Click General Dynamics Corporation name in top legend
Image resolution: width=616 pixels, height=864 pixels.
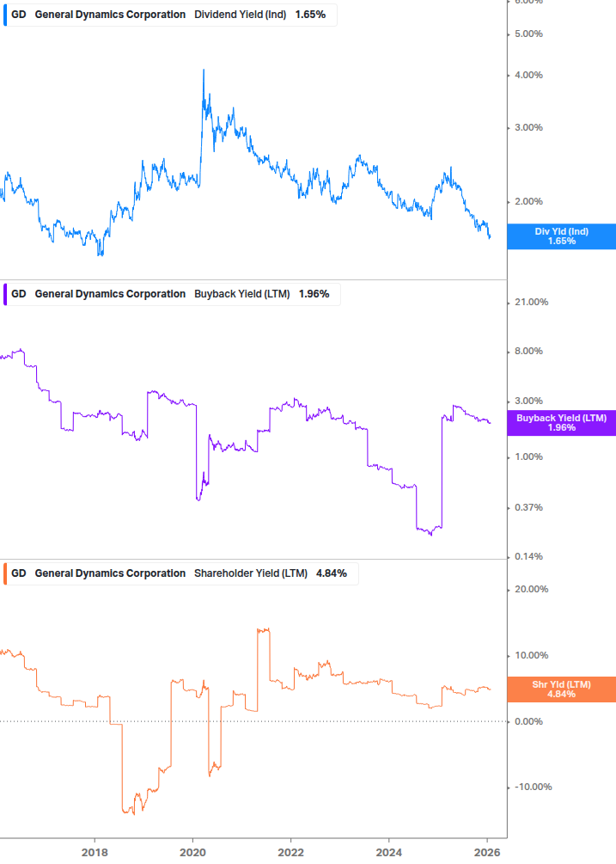tap(110, 15)
